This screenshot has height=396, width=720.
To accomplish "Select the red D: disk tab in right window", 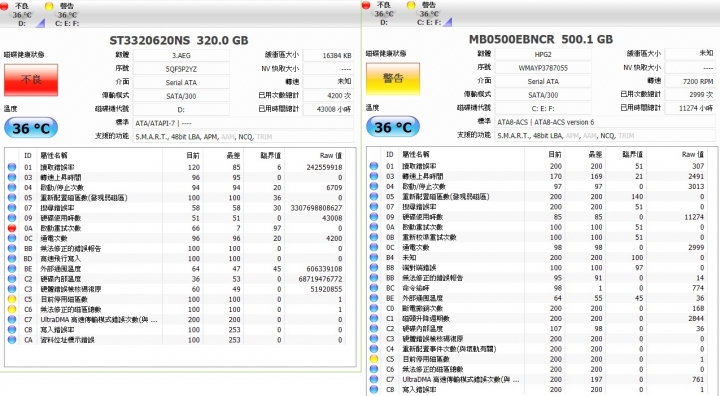I will click(x=383, y=14).
